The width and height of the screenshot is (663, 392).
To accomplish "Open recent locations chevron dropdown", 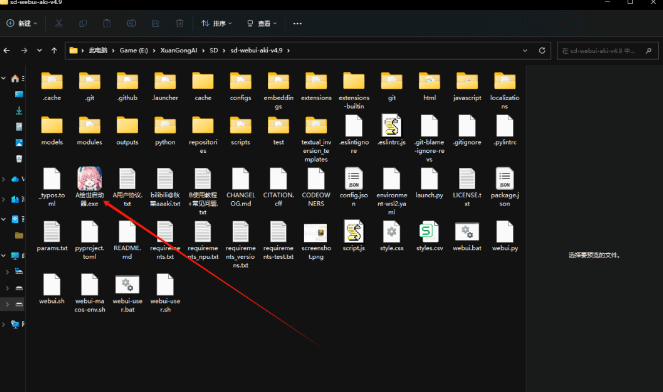I will pyautogui.click(x=39, y=50).
